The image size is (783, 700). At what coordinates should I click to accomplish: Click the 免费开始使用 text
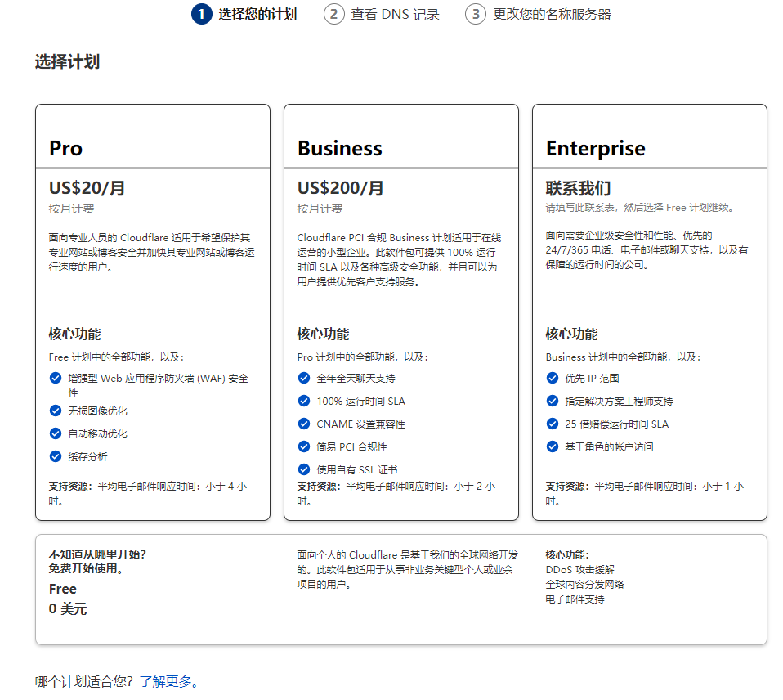point(86,568)
